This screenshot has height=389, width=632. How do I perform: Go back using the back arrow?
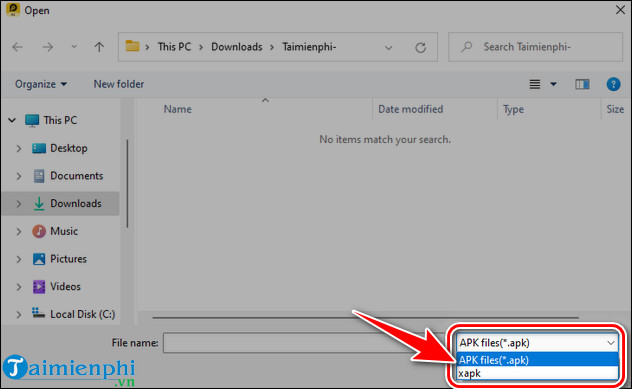click(x=17, y=47)
